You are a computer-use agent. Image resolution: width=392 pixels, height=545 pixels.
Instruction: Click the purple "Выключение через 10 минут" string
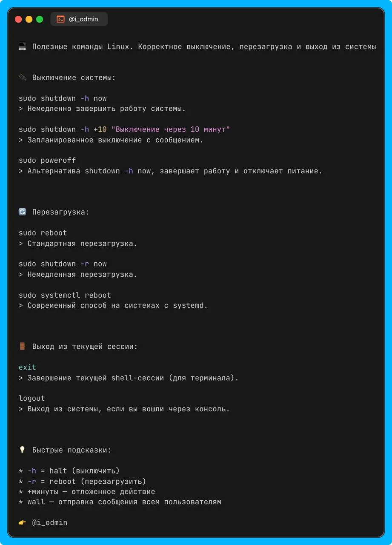coord(170,129)
